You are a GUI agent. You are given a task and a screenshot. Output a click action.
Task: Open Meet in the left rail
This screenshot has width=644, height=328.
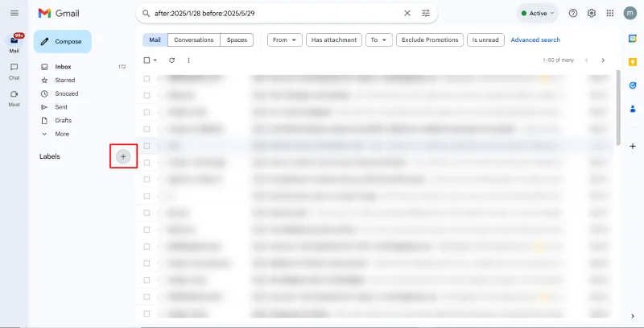(14, 98)
